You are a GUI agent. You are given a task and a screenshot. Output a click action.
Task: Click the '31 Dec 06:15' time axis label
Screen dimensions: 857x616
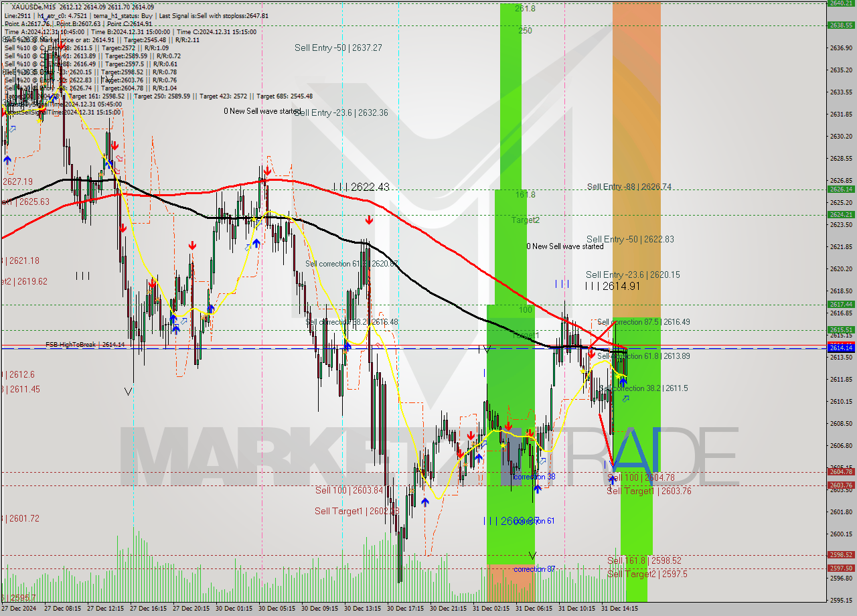[534, 609]
